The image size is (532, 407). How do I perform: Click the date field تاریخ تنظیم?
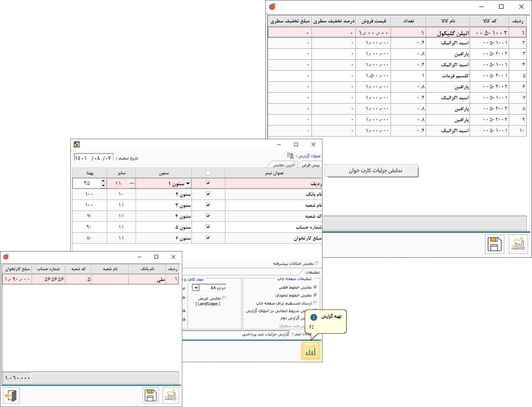(94, 158)
